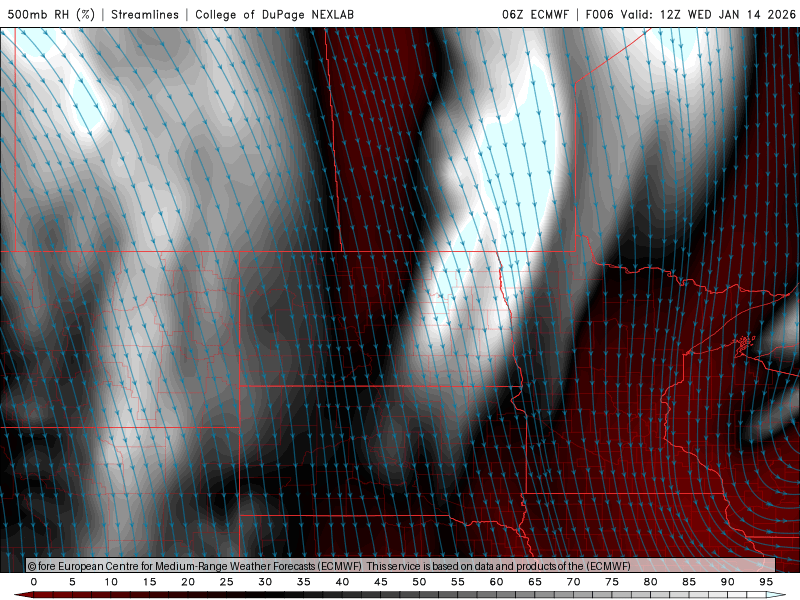Click 'College of DuPage NEXLAB' header text
The width and height of the screenshot is (800, 600).
[274, 14]
